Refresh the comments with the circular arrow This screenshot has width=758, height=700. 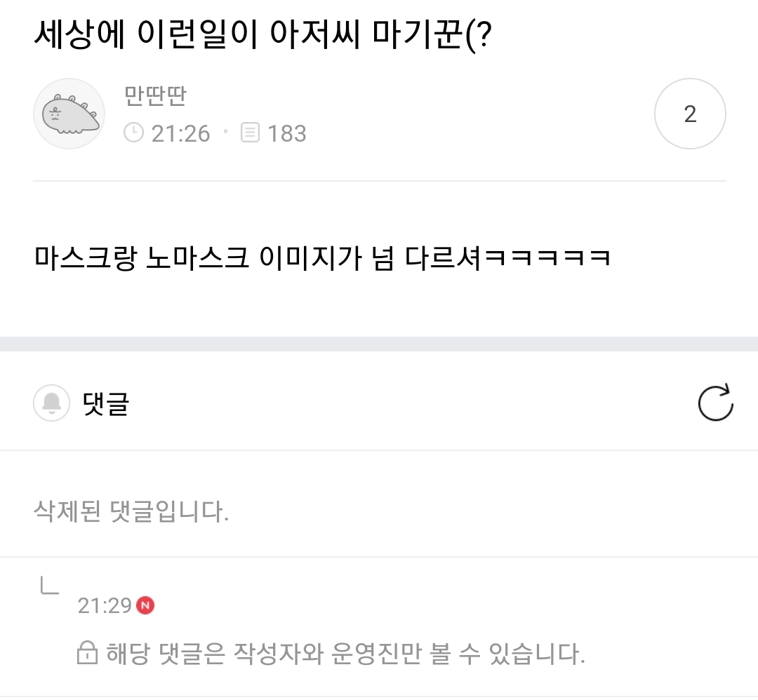click(715, 403)
